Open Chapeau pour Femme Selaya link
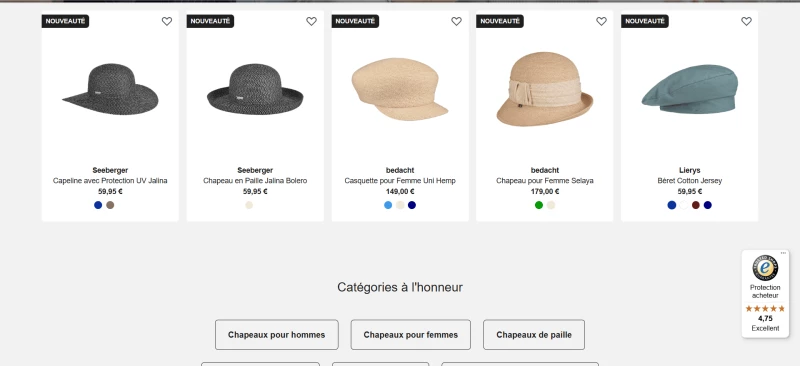Image resolution: width=800 pixels, height=366 pixels. (545, 181)
